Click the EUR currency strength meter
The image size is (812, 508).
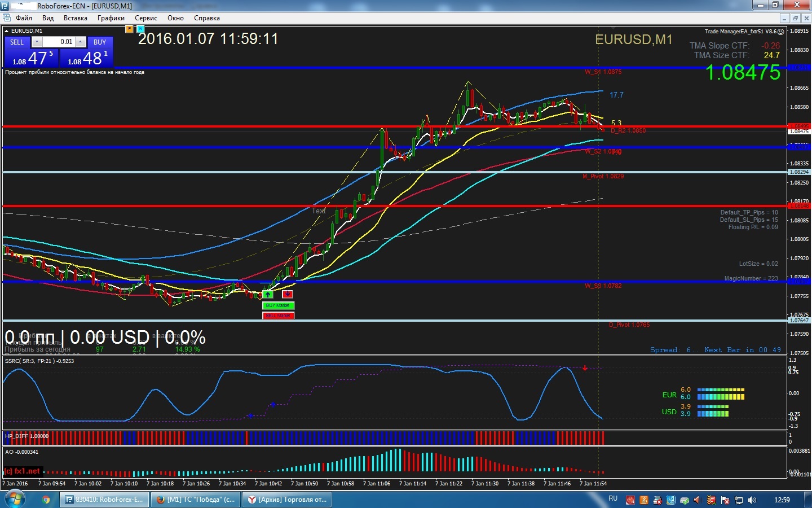pyautogui.click(x=703, y=393)
